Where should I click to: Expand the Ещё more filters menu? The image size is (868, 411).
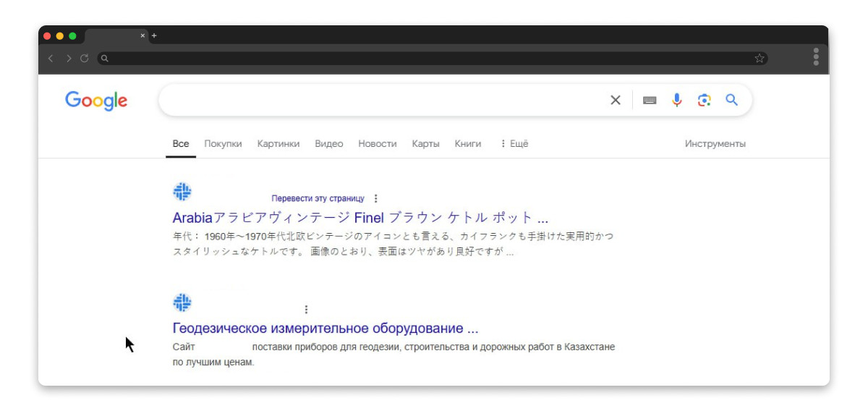pos(514,144)
